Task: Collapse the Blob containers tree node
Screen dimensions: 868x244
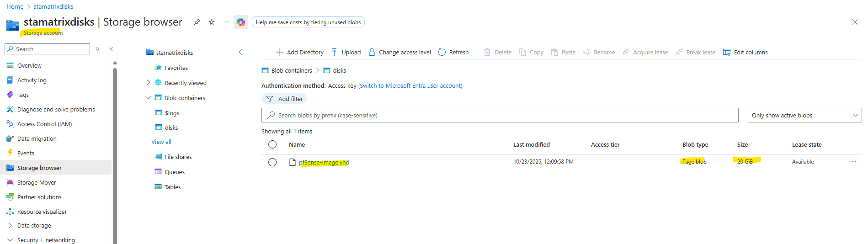Action: 148,98
